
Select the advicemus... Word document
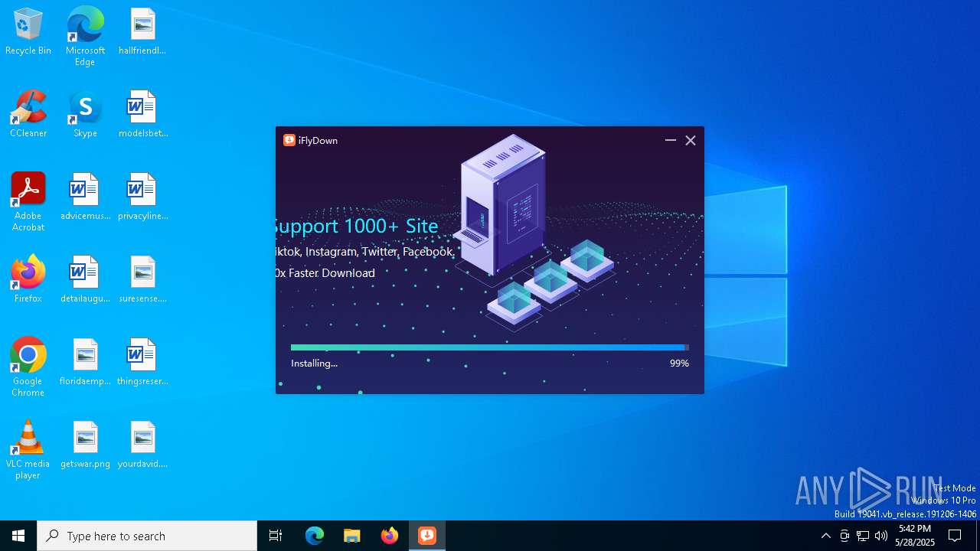(x=85, y=197)
